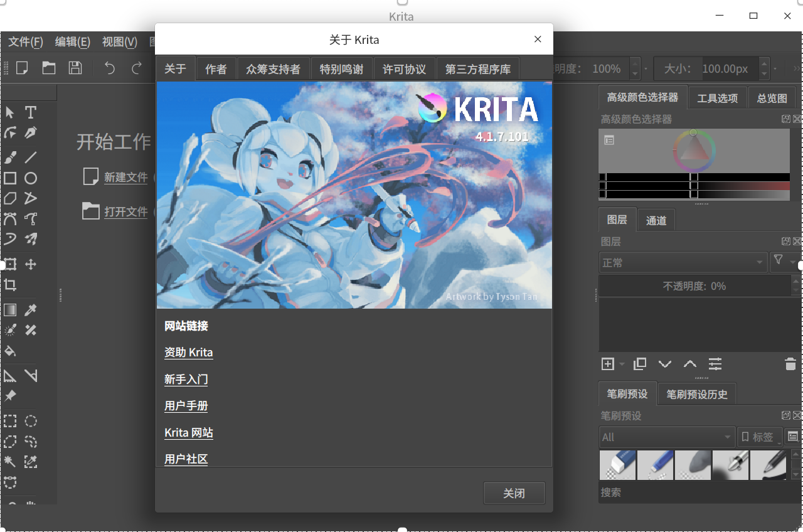Pick the Color Picker eyedropper tool
Viewport: 803px width, 532px height.
tap(31, 310)
